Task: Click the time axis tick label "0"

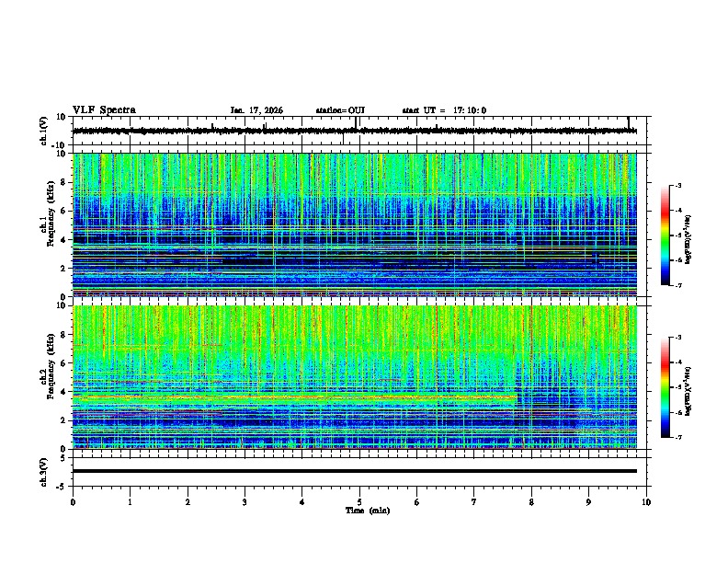Action: 73,502
